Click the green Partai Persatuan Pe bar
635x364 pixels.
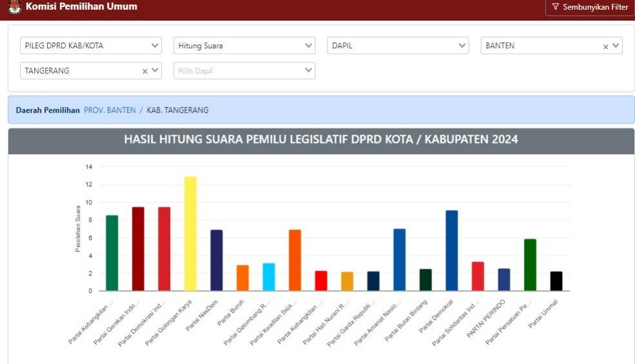point(530,265)
